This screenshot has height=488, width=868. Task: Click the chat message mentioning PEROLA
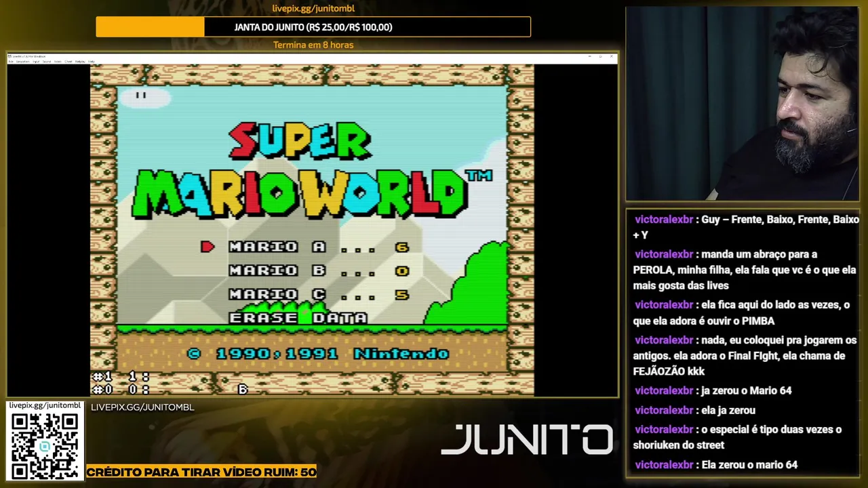point(746,270)
